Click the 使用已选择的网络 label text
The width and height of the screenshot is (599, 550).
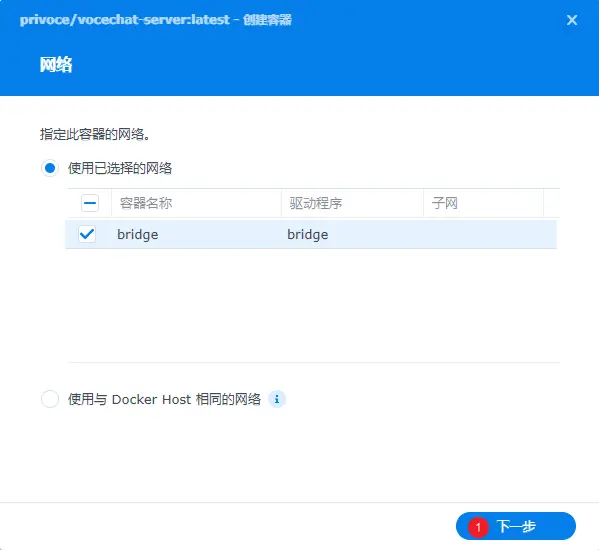[120, 168]
